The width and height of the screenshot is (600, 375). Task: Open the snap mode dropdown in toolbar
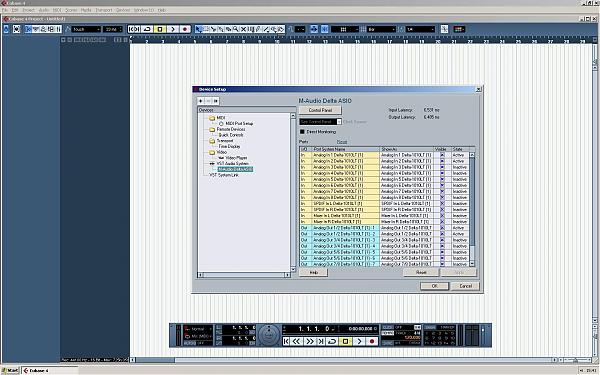(344, 29)
